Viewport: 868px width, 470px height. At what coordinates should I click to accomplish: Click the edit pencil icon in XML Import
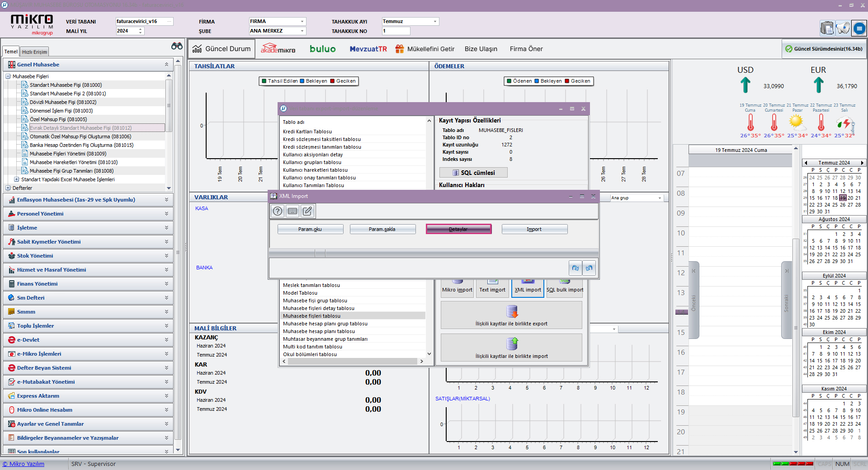[307, 211]
